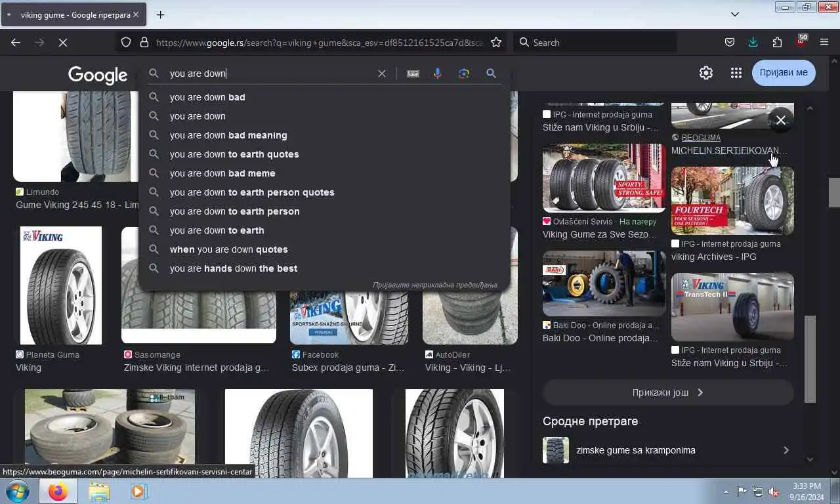Open the media player taskbar icon

pos(138,491)
